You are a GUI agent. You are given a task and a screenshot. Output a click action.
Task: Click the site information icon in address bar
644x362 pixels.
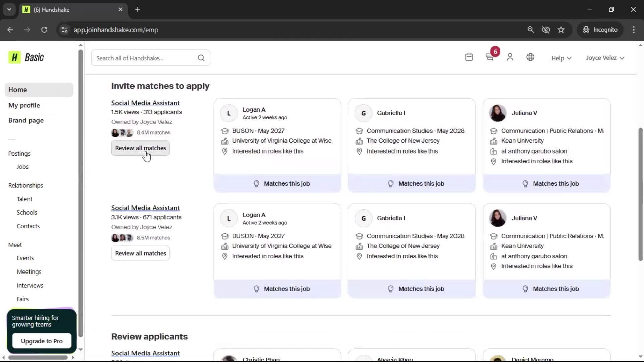click(64, 29)
